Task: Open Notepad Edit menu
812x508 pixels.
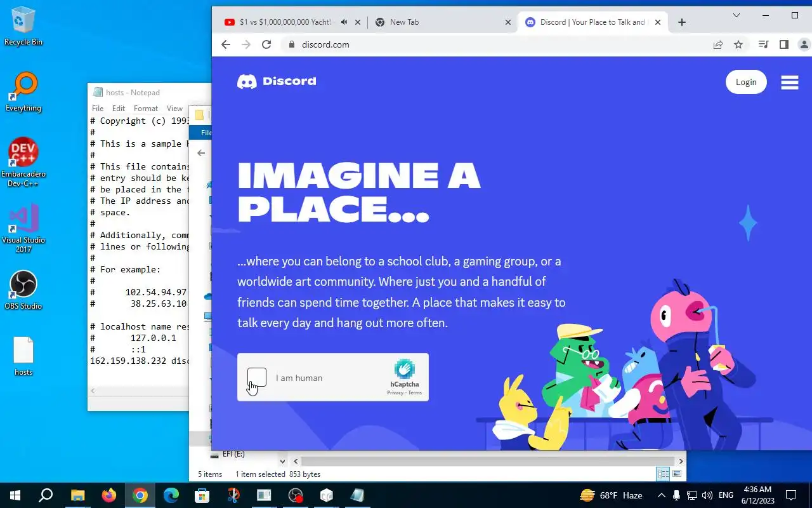Action: tap(119, 109)
